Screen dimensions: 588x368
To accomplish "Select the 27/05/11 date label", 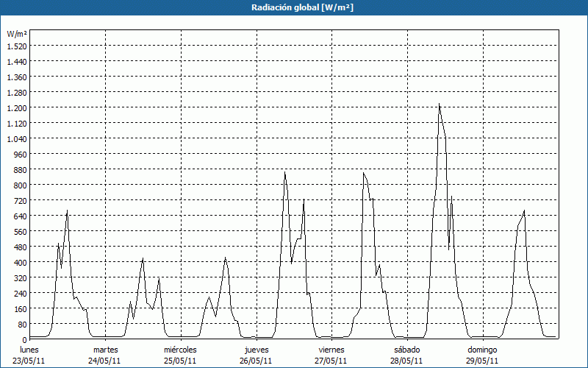I will click(x=331, y=361).
